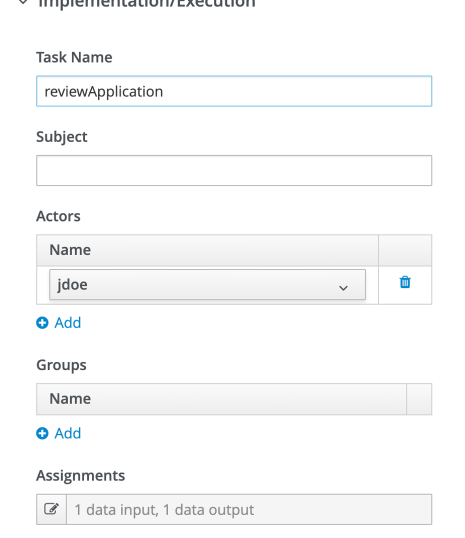Open the Assignments editor pencil icon
Screen dimensions: 465x538
pos(51,509)
